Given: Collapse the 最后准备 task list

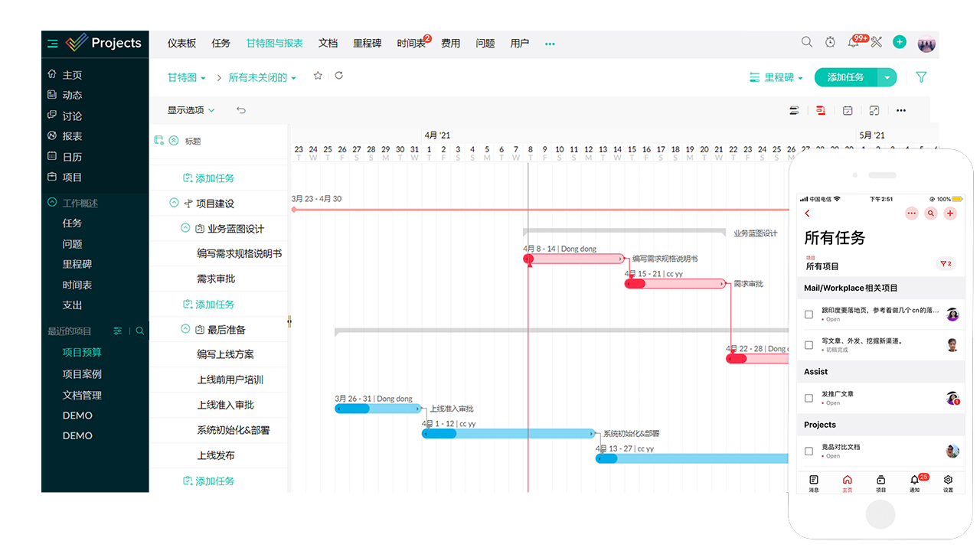Looking at the screenshot, I should (185, 329).
